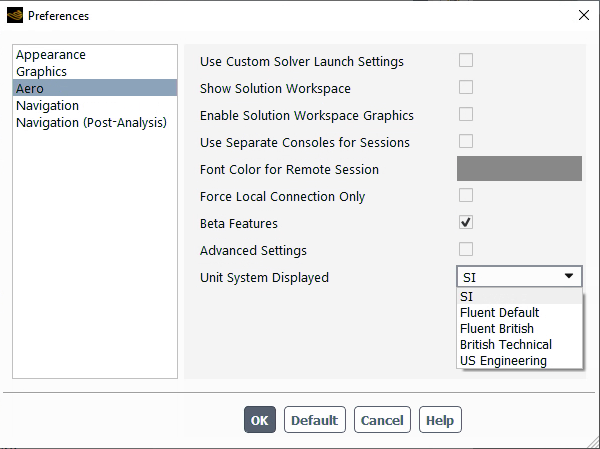Choose Fluent Default from unit list
The height and width of the screenshot is (449, 600).
click(499, 313)
